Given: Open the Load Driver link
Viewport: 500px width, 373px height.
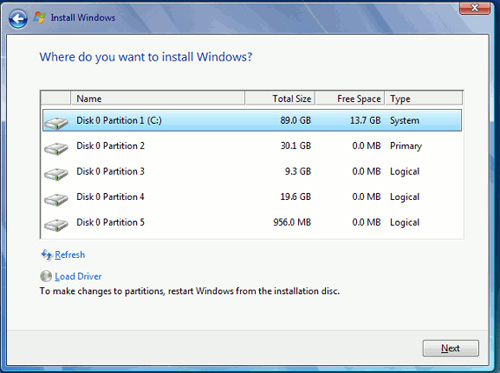Looking at the screenshot, I should pos(78,276).
